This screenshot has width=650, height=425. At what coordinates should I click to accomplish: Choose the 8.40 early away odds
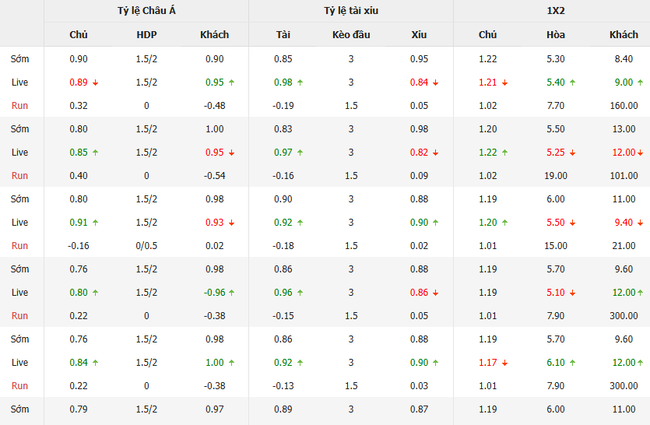(x=624, y=59)
